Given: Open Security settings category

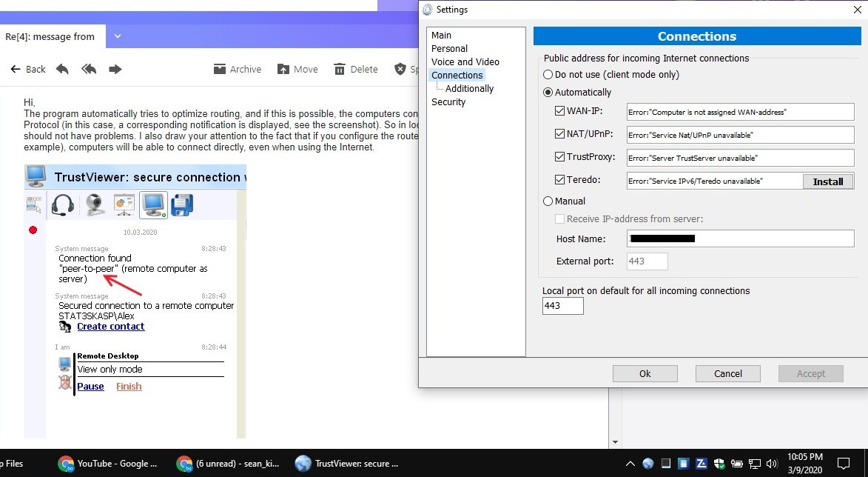Looking at the screenshot, I should coord(448,101).
